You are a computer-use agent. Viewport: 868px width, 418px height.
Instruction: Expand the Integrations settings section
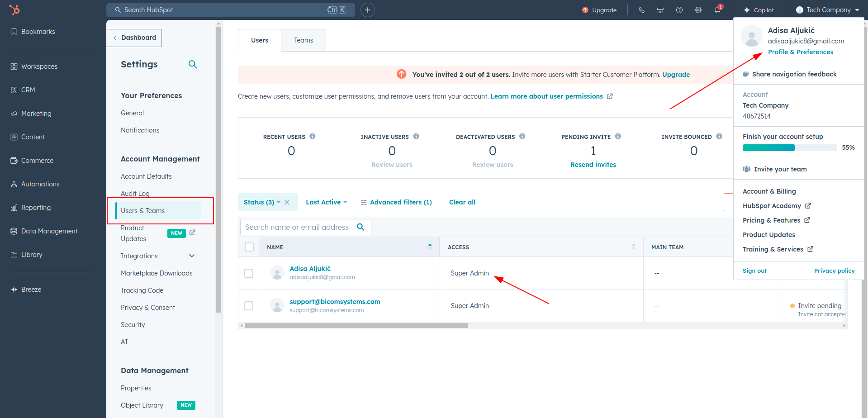tap(192, 256)
